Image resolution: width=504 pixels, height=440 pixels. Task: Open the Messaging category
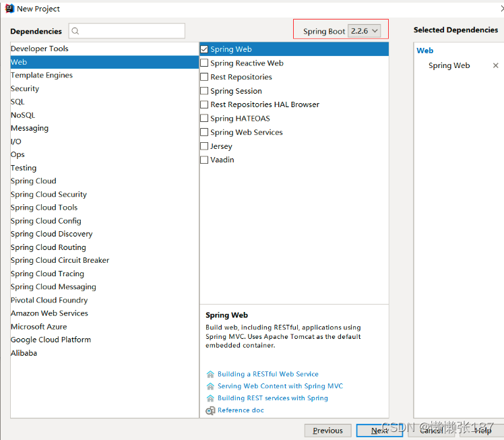[104, 128]
